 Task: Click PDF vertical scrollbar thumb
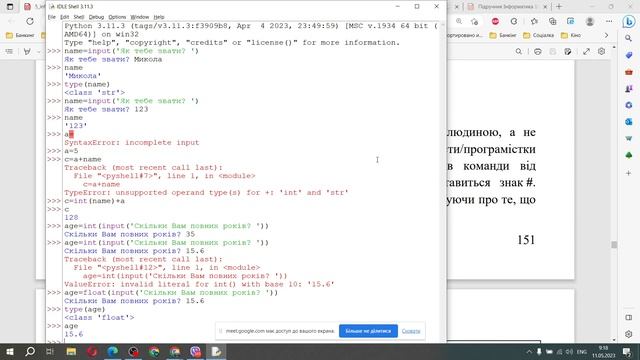(x=614, y=244)
